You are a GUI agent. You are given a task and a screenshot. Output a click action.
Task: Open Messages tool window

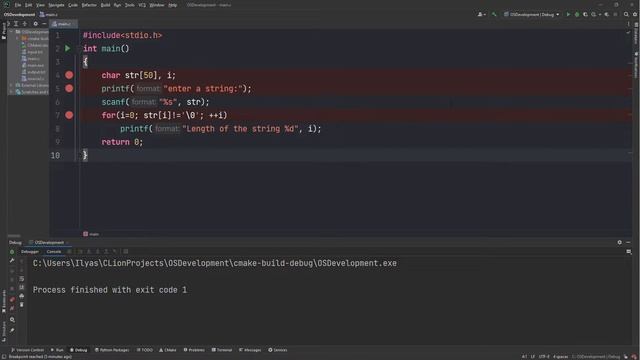click(x=250, y=350)
